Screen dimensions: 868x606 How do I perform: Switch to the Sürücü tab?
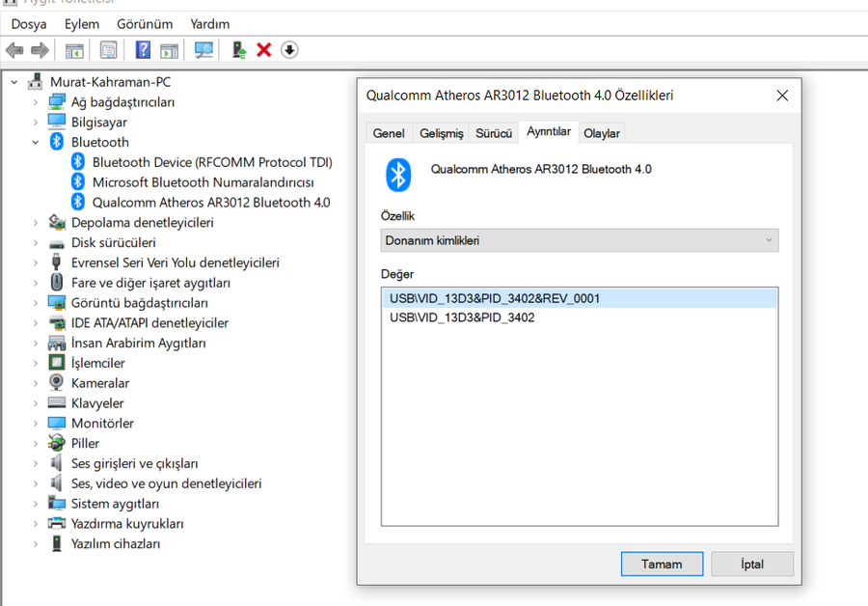coord(494,133)
